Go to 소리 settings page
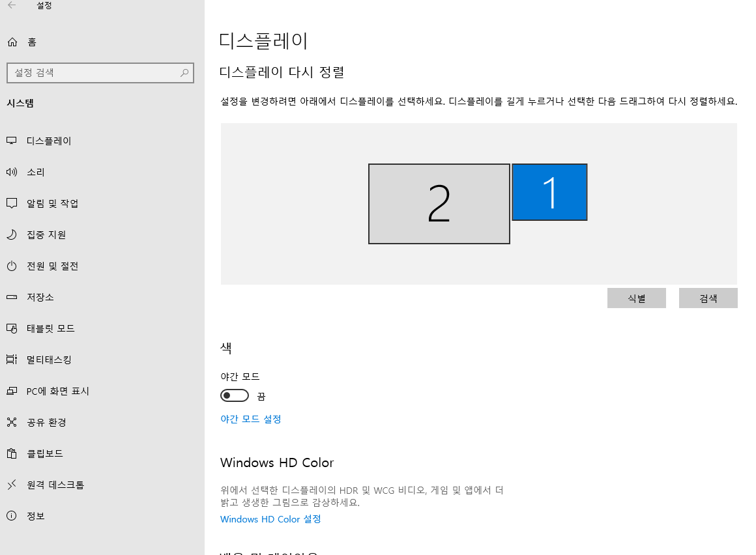Viewport: 756px width, 555px height. click(36, 172)
